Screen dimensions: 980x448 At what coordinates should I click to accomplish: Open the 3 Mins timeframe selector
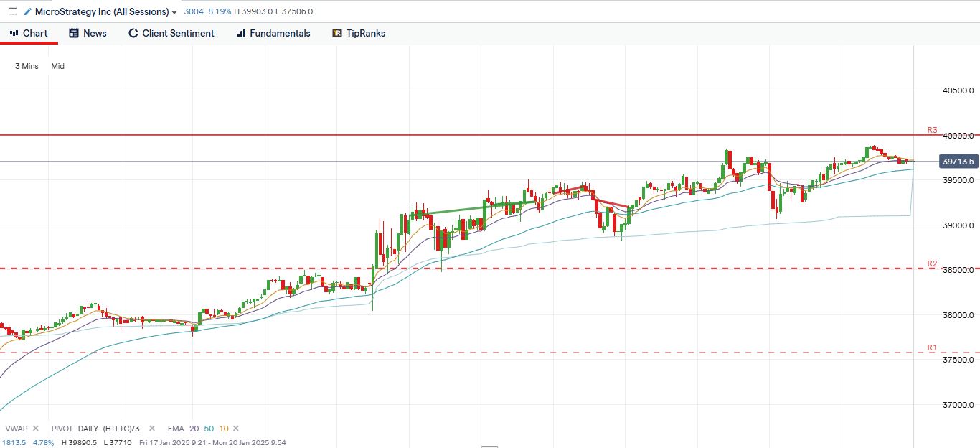(27, 66)
